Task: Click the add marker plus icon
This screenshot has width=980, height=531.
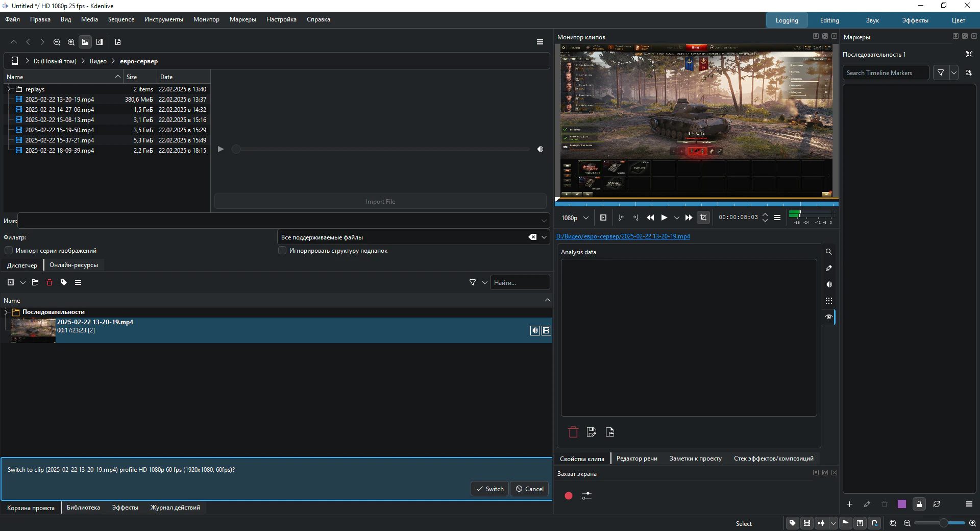Action: coord(850,504)
